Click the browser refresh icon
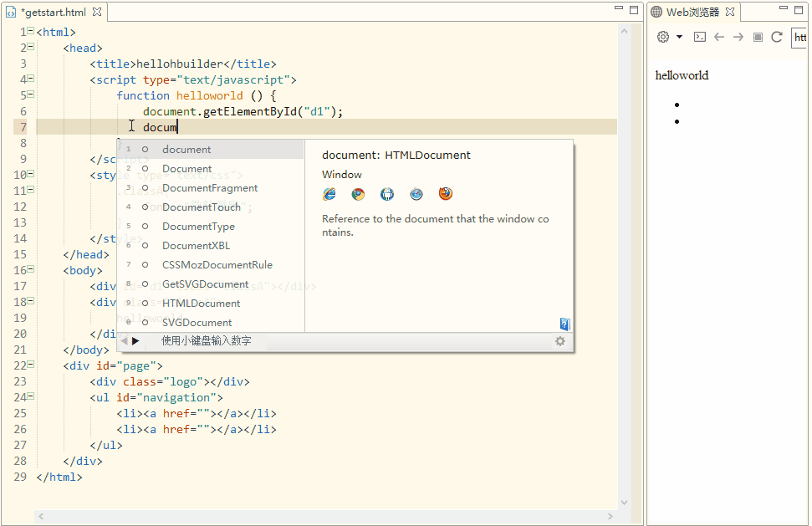The height and width of the screenshot is (526, 812). [x=777, y=37]
